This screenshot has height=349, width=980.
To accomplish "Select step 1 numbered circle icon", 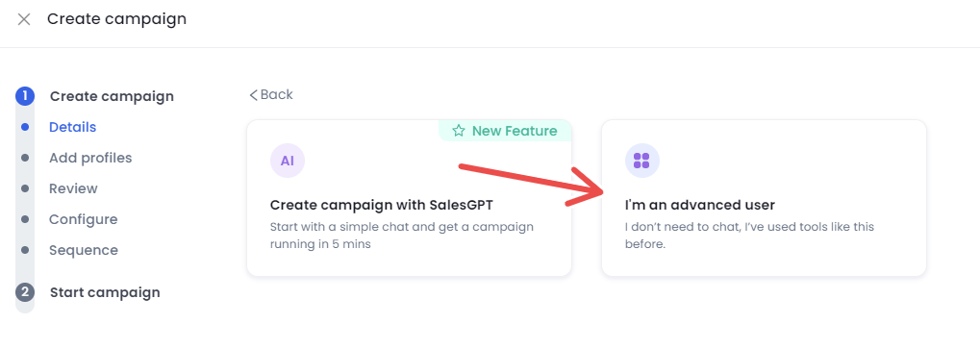I will tap(25, 96).
